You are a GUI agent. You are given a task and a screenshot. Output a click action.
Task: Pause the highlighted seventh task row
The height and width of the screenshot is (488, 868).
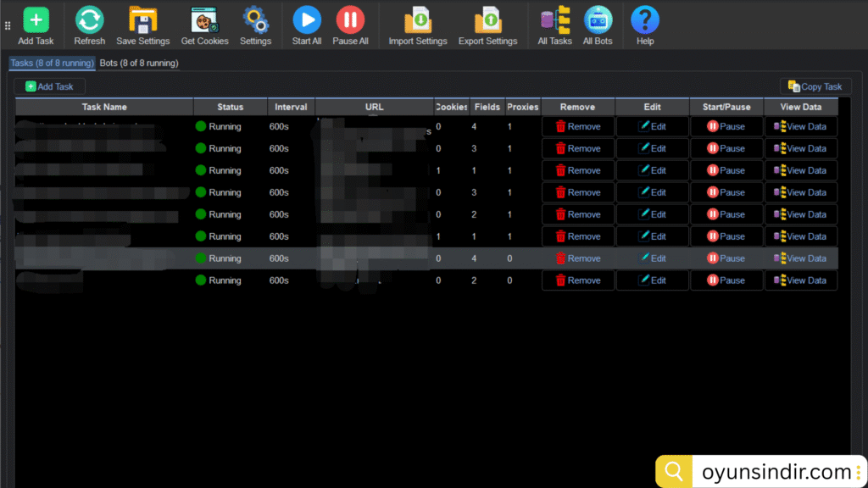726,258
